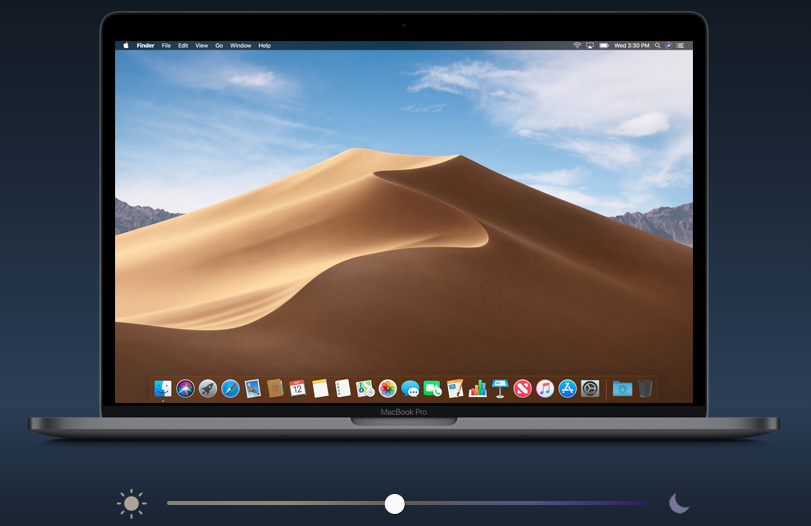Click the date and time in menu bar
The image size is (811, 526).
click(632, 46)
